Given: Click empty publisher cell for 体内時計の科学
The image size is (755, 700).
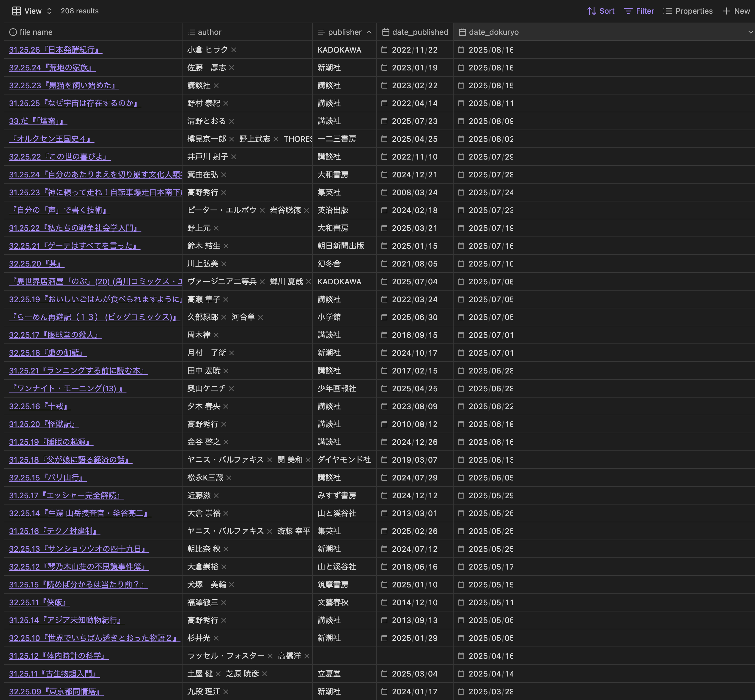Looking at the screenshot, I should click(344, 656).
